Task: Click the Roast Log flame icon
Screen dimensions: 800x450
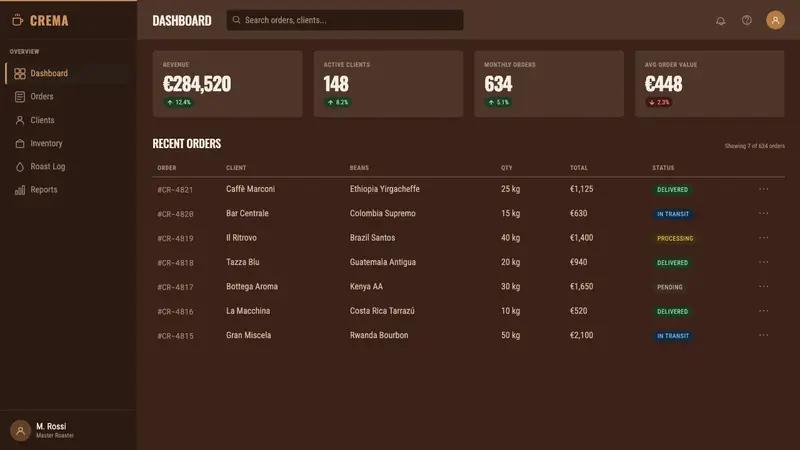Action: pyautogui.click(x=20, y=167)
